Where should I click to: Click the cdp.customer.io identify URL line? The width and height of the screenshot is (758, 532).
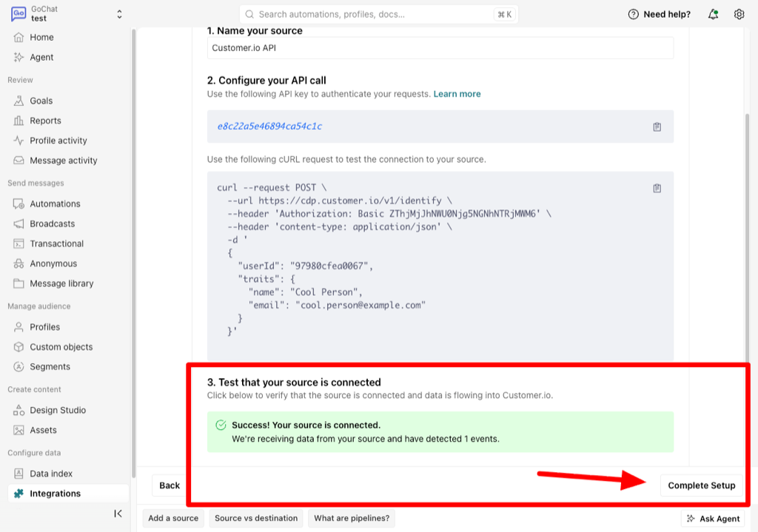tap(340, 201)
